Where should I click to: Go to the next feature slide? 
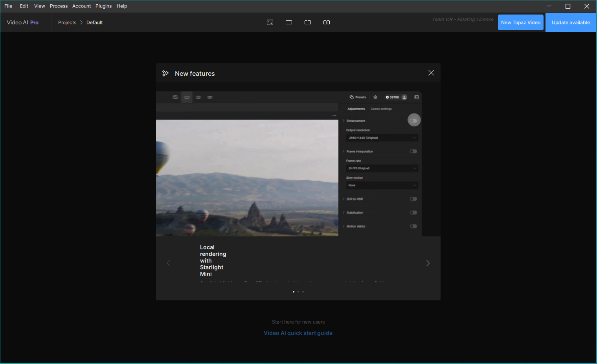(x=428, y=263)
